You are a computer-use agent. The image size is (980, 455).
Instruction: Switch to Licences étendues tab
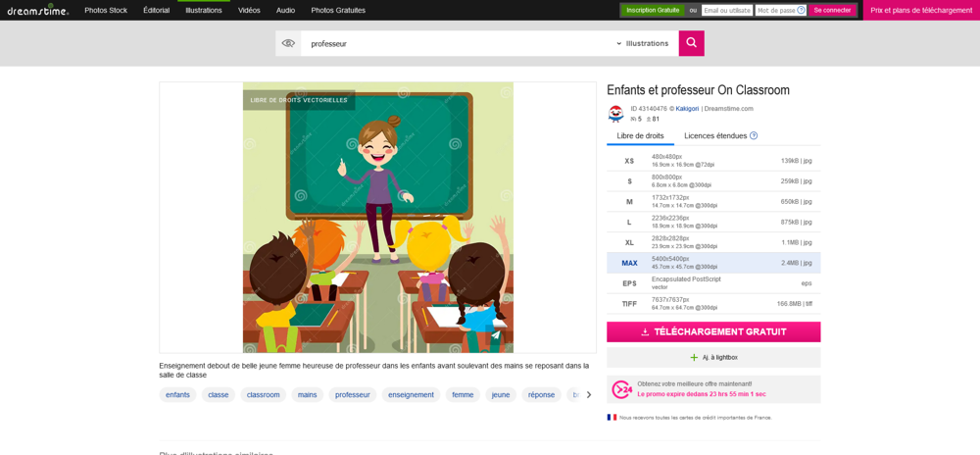(715, 135)
